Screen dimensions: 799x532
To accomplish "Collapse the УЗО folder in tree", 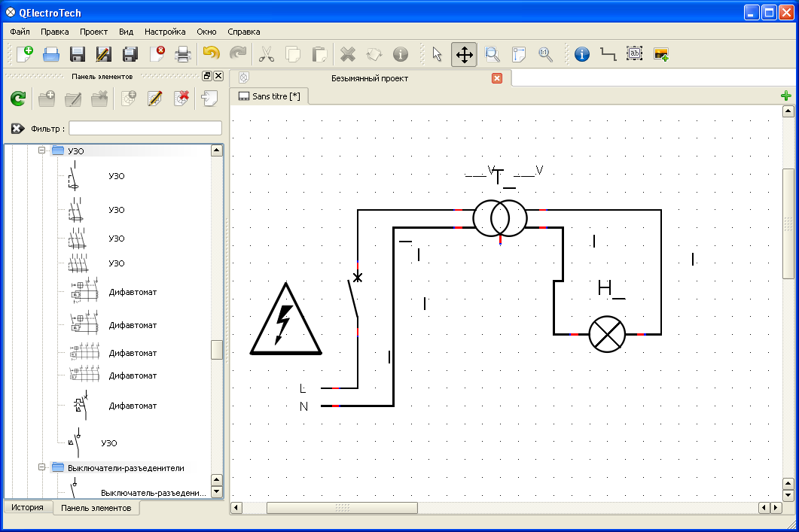I will (42, 150).
